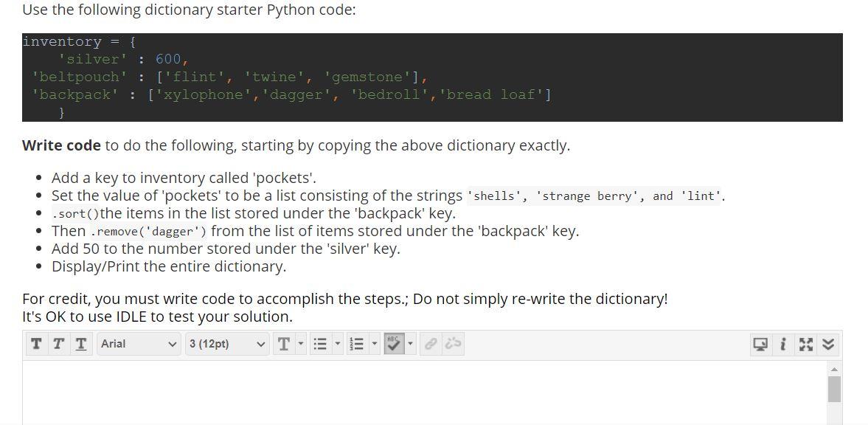
Task: Click 'xylophone' in the backpack list
Action: point(204,94)
